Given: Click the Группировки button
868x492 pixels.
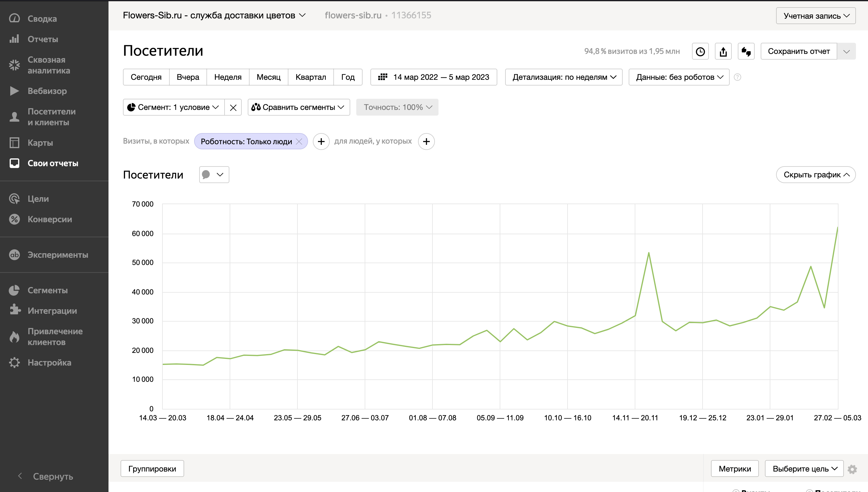Looking at the screenshot, I should click(x=152, y=469).
